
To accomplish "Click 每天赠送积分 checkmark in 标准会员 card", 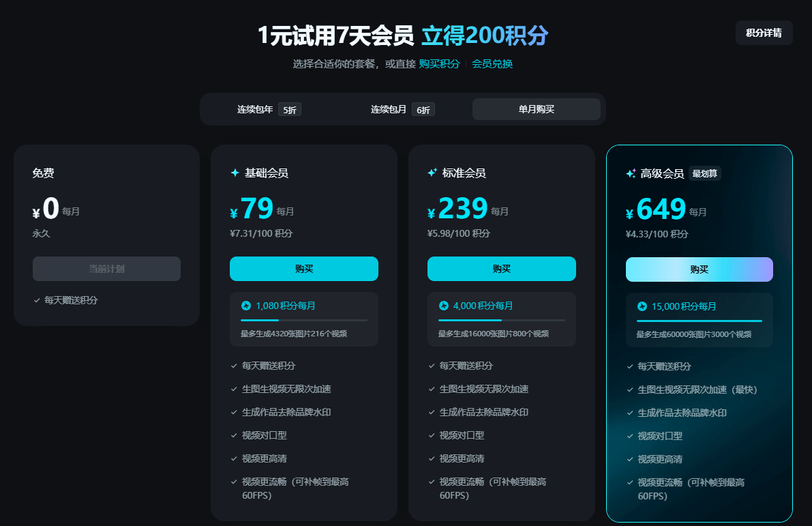I will click(432, 366).
